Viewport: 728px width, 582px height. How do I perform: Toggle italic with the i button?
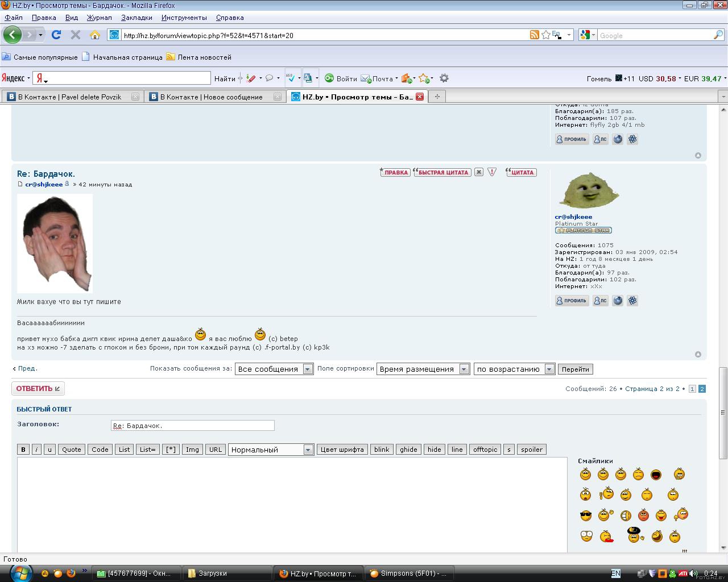point(36,450)
